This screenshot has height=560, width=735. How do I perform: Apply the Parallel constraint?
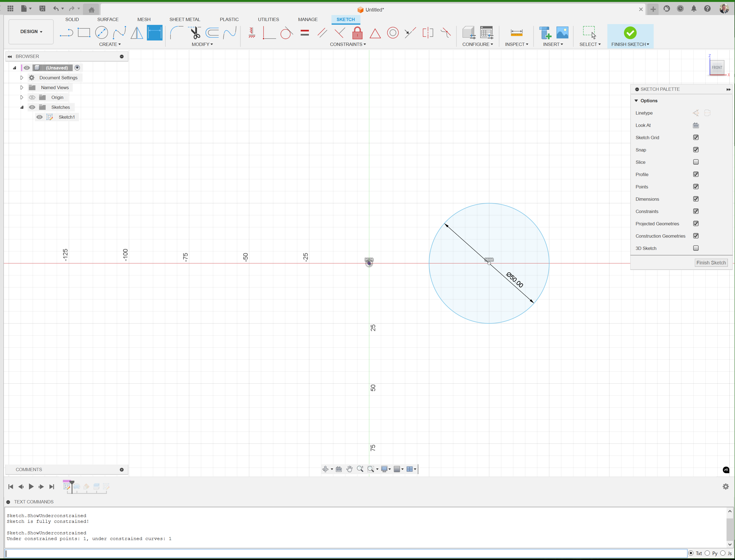click(x=322, y=33)
